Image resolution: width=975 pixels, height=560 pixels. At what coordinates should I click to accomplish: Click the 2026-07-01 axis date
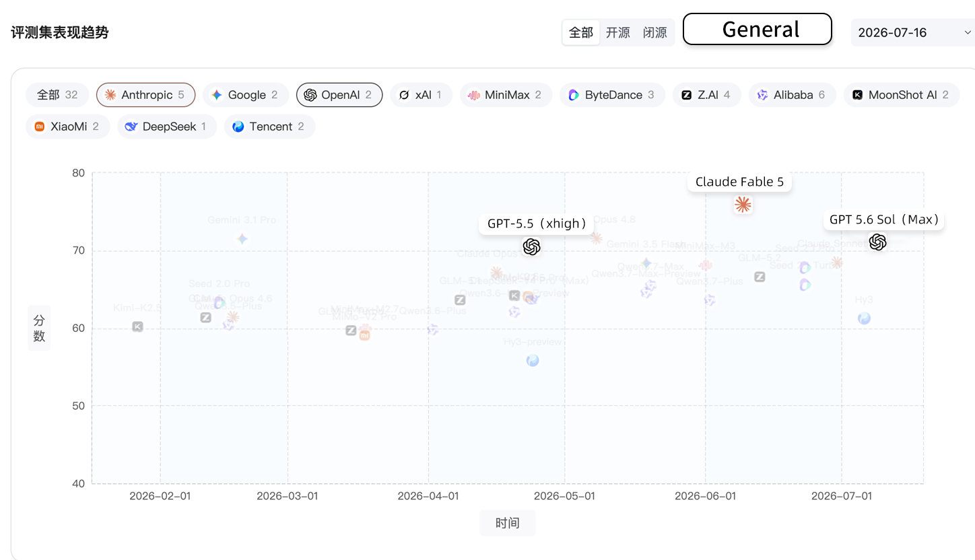(x=842, y=496)
